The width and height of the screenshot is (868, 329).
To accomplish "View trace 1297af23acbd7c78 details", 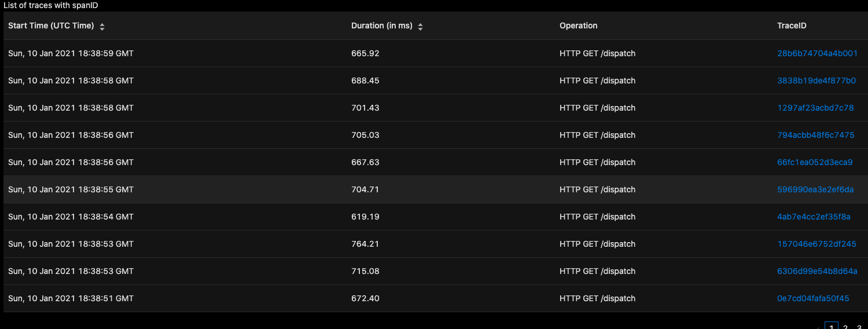I will 815,108.
